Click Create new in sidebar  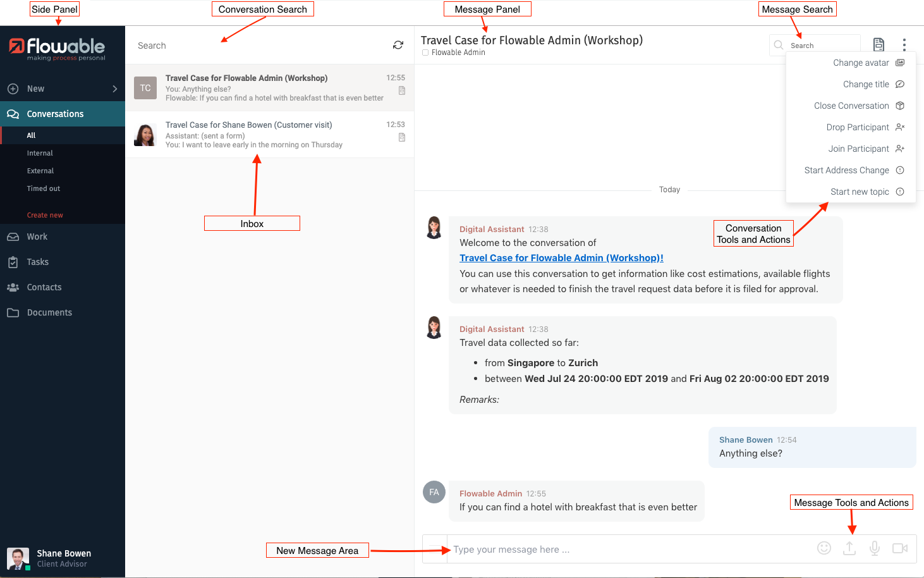click(x=45, y=215)
